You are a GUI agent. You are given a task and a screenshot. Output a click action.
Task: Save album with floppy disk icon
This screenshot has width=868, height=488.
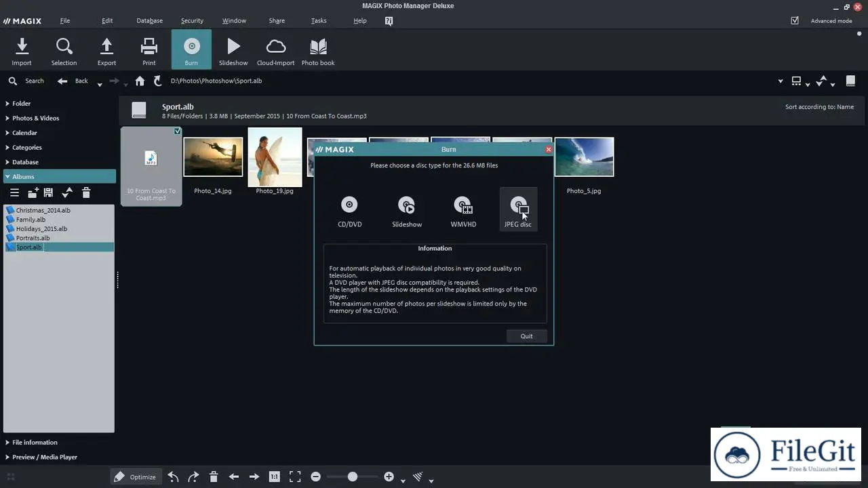click(48, 193)
